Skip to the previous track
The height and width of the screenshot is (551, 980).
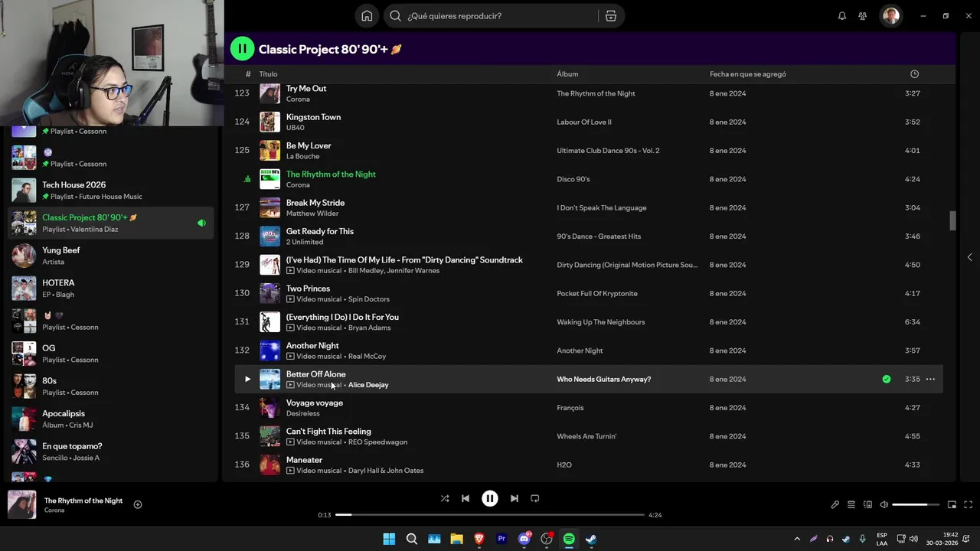[465, 498]
